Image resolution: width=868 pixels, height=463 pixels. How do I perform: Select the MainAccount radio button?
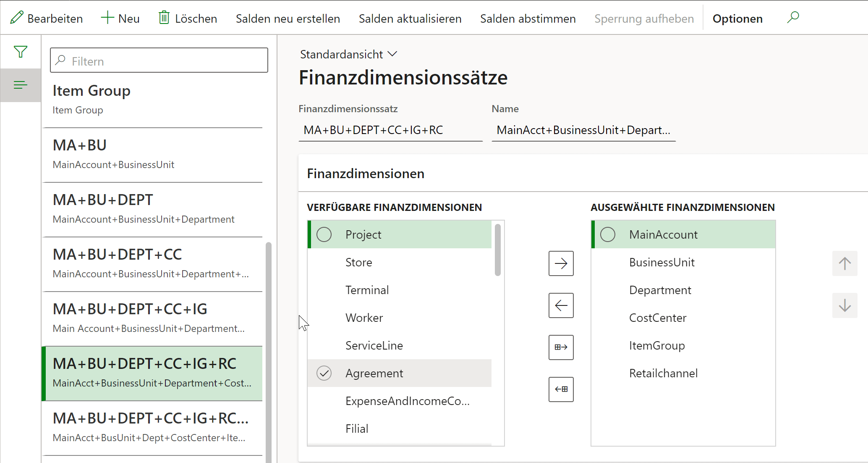607,234
